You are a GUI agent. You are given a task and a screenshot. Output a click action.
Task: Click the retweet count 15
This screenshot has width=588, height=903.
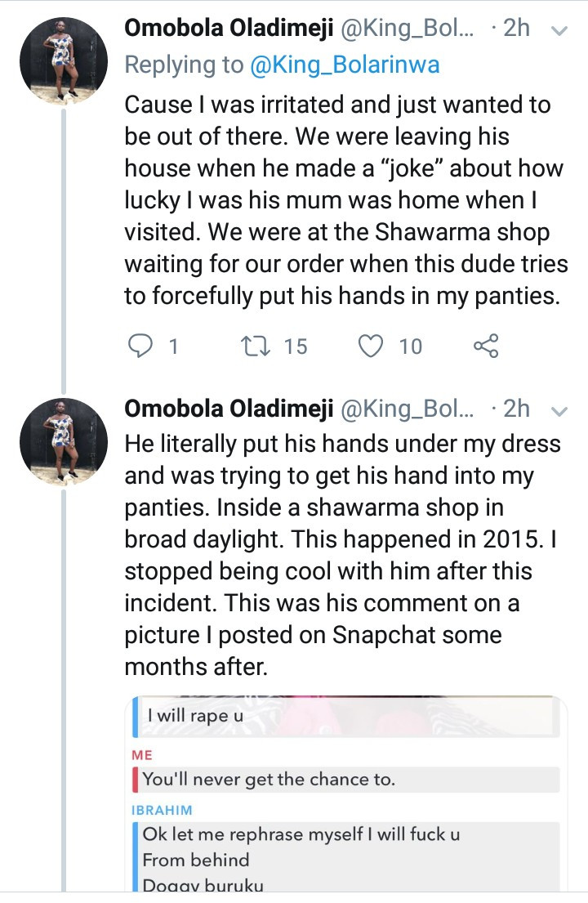295,347
